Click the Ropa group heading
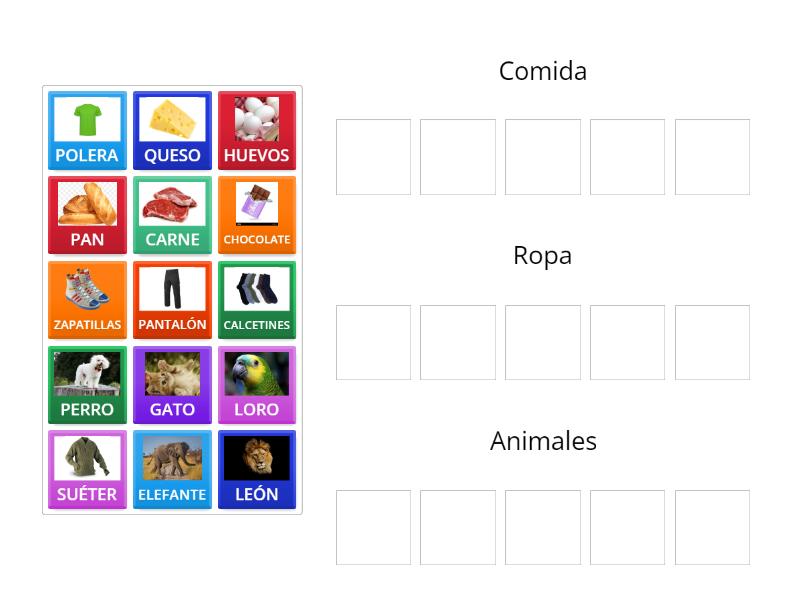 (x=543, y=256)
